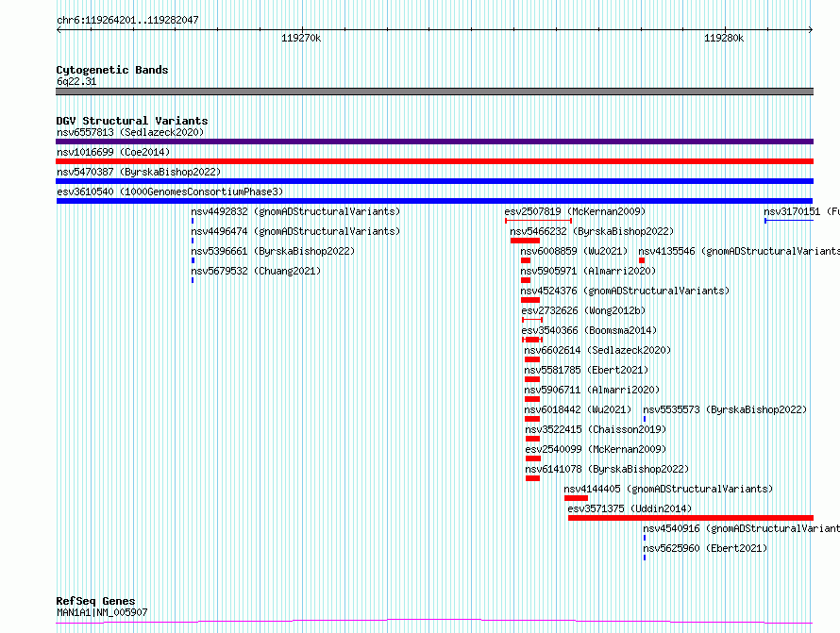
Task: Click red bar under nsv5466232
Action: point(525,241)
